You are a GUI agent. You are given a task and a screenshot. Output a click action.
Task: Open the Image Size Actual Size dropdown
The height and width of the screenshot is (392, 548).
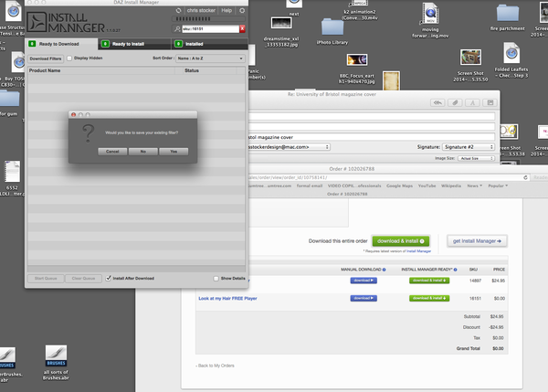(x=477, y=158)
